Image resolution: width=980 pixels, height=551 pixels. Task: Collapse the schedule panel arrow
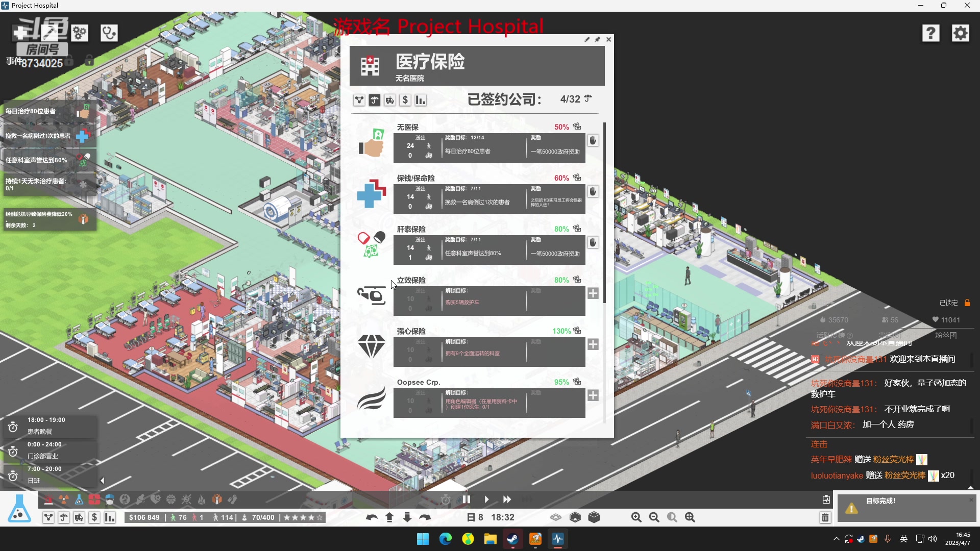pos(102,481)
